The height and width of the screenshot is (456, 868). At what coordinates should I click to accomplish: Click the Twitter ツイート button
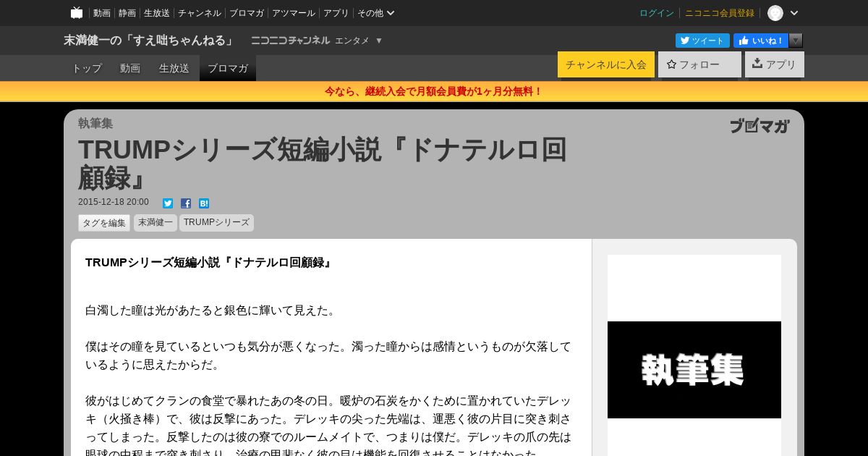(702, 41)
